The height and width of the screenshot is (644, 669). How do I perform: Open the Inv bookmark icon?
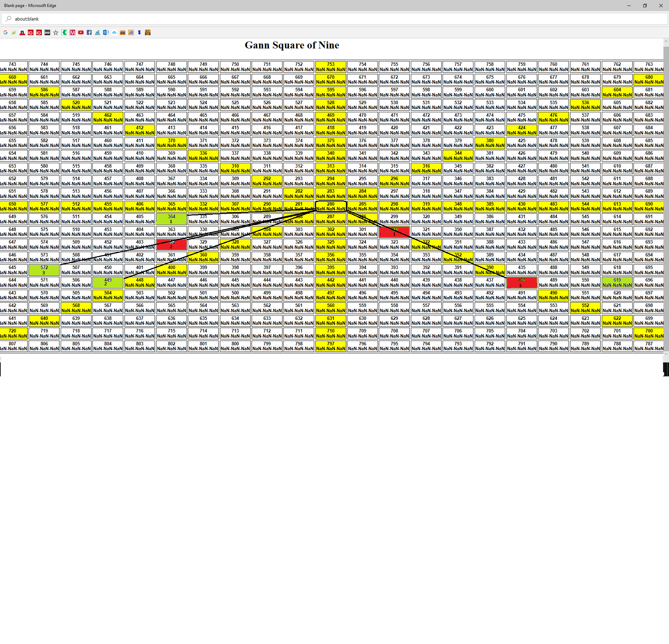coord(47,32)
